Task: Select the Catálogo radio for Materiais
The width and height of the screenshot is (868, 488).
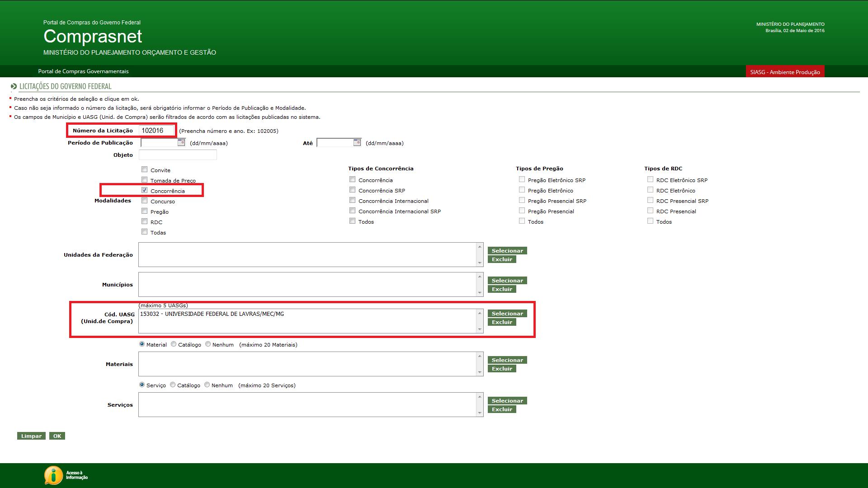Action: point(174,344)
